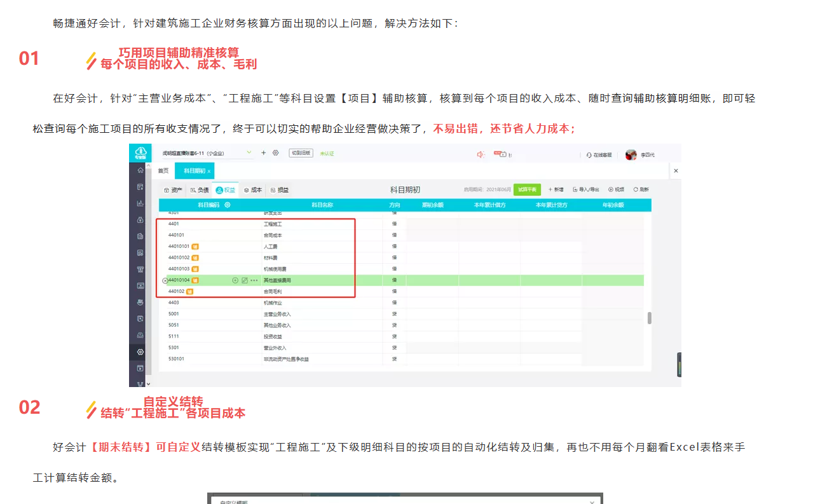Click the 刷新 refresh button
This screenshot has height=504, width=813.
point(641,189)
